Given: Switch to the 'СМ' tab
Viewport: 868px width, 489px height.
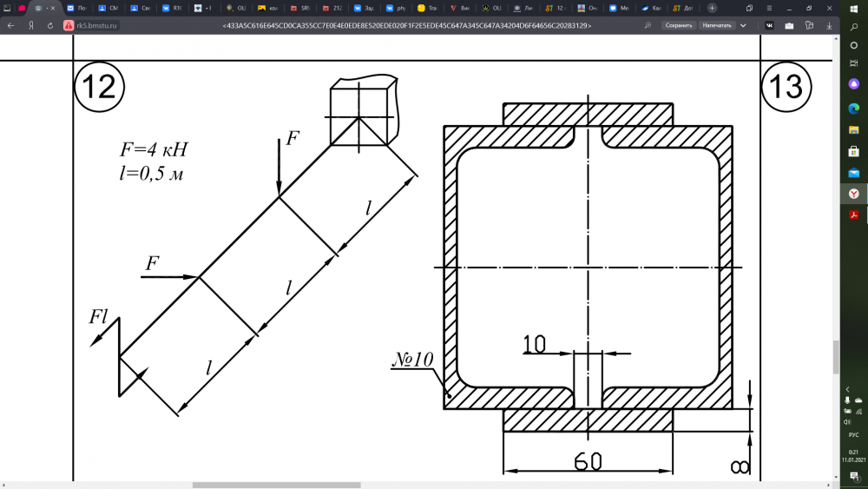Looking at the screenshot, I should click(108, 9).
